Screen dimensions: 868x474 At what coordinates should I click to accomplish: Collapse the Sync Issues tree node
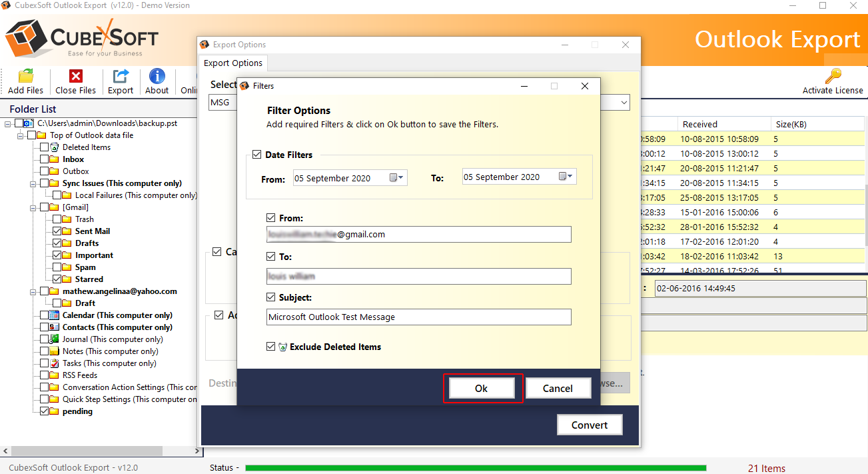coord(33,183)
